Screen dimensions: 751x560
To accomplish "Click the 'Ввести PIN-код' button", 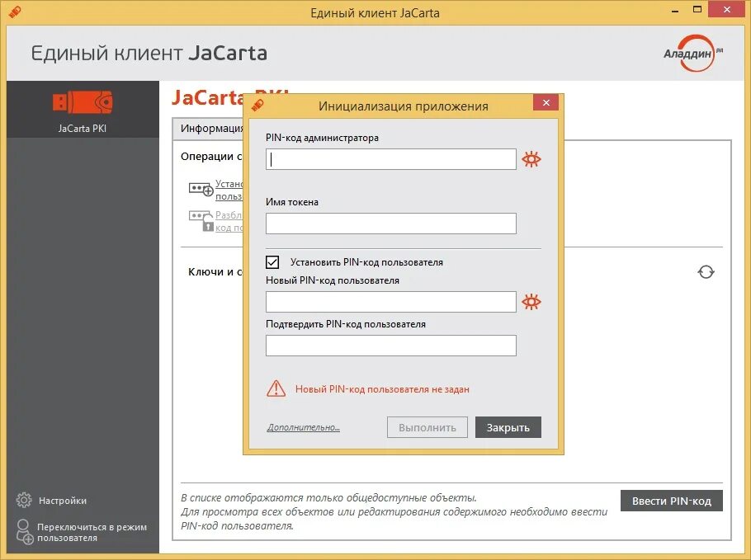I will [672, 501].
